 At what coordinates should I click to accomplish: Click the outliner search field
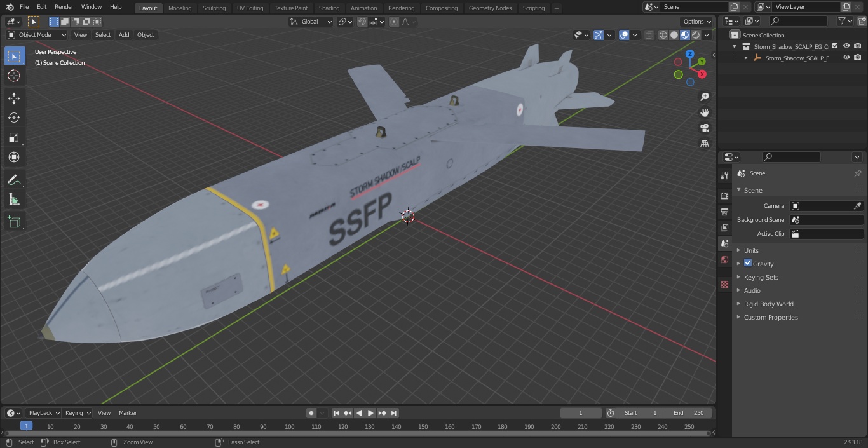point(798,21)
